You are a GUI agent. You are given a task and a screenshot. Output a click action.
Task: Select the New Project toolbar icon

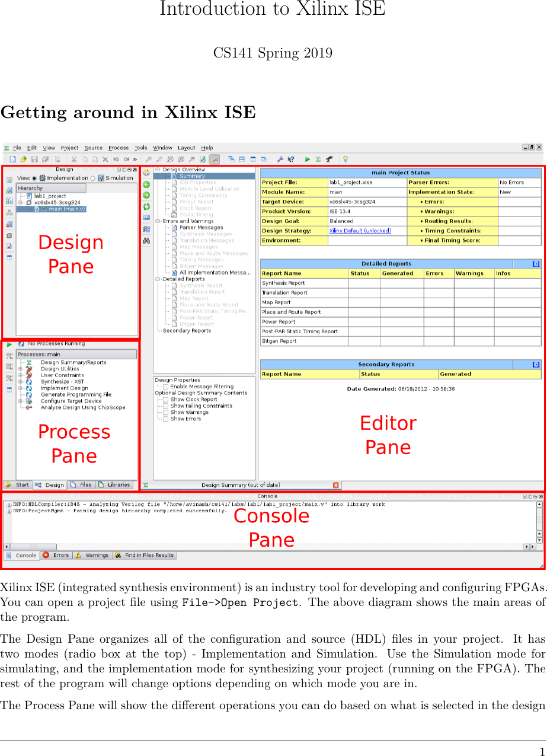[x=12, y=159]
